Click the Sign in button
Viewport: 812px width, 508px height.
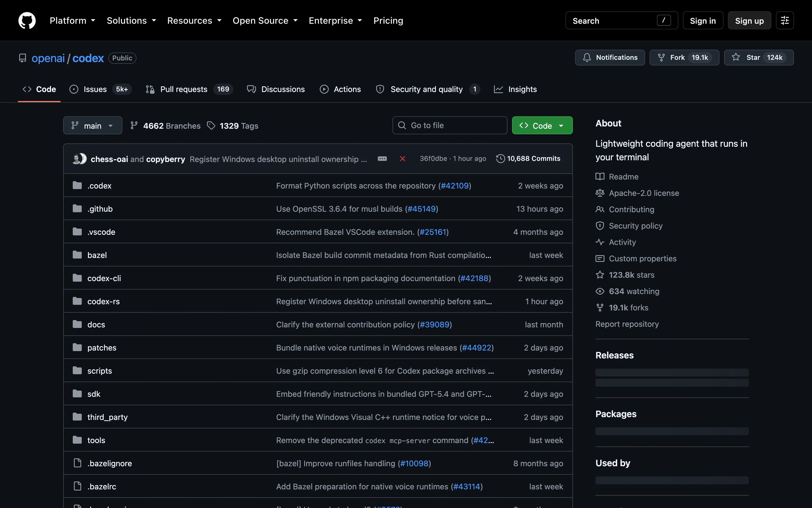tap(703, 21)
